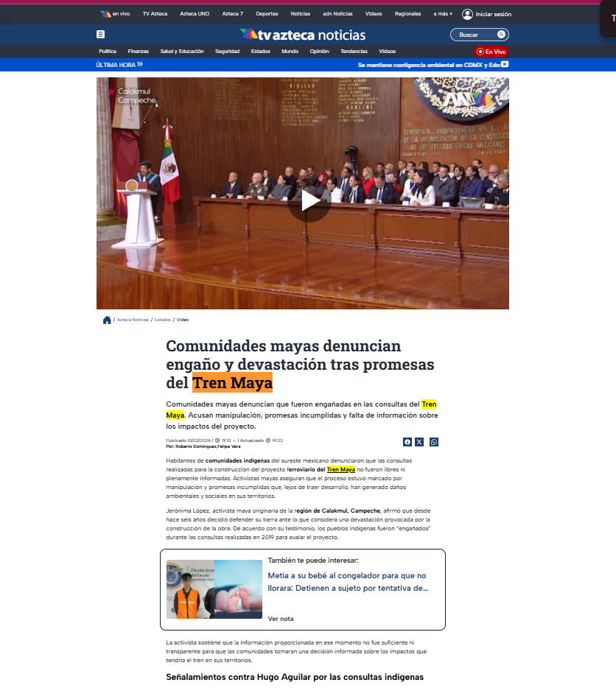Click the Última Hora double arrows
The image size is (616, 688).
click(x=140, y=64)
